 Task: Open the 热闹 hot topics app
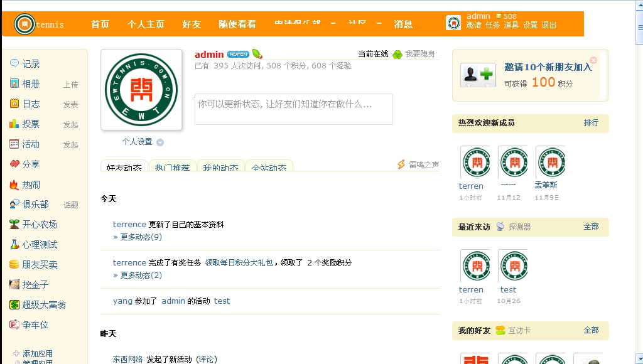31,185
